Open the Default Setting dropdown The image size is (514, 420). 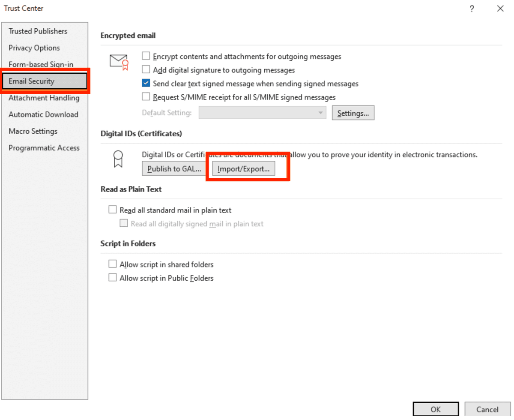(x=320, y=112)
